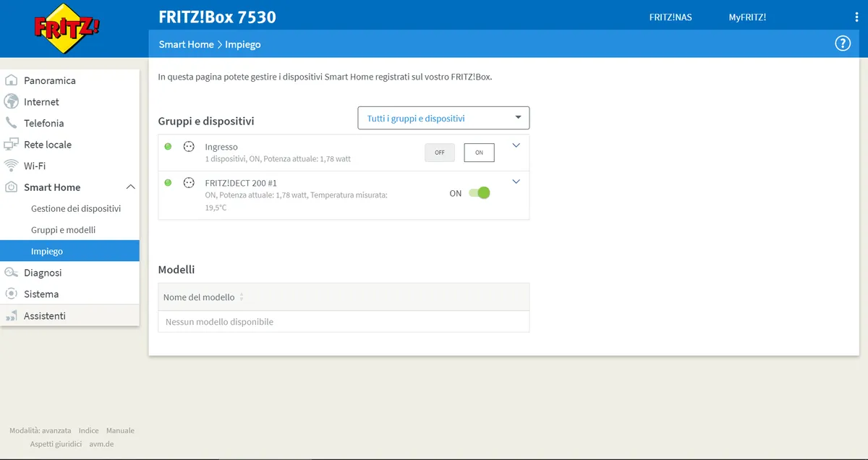Click the FRITZ! logo

click(x=67, y=27)
